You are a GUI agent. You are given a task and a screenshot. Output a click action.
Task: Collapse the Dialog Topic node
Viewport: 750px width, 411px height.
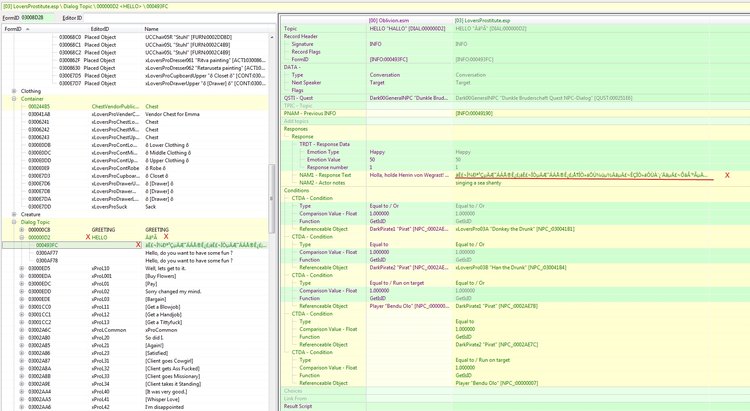pyautogui.click(x=14, y=222)
